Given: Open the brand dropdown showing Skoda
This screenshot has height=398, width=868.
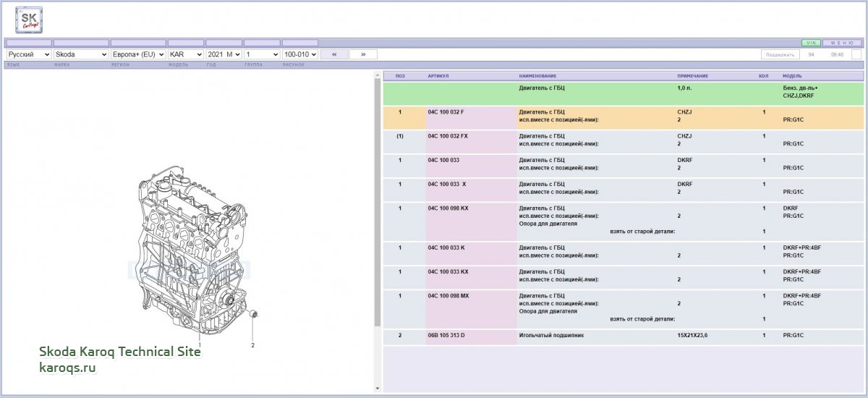Looking at the screenshot, I should point(81,54).
